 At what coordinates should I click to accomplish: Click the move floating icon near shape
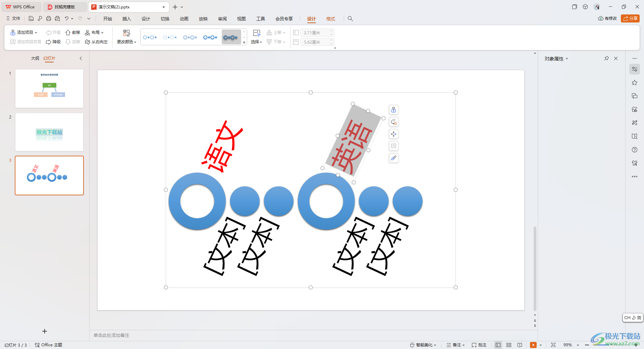394,134
